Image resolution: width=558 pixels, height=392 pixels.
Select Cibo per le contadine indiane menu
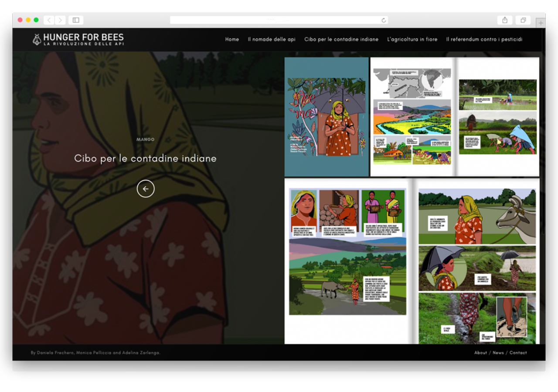[341, 39]
